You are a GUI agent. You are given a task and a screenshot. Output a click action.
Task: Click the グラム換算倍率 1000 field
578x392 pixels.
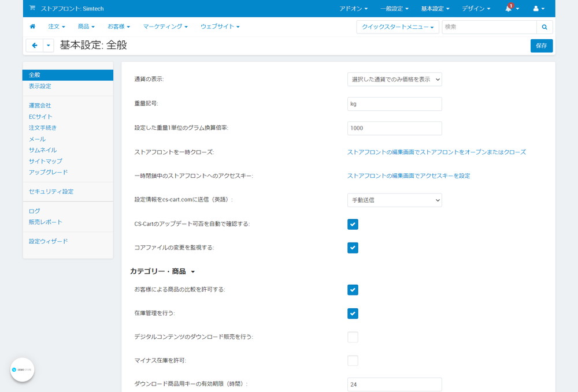pos(394,128)
